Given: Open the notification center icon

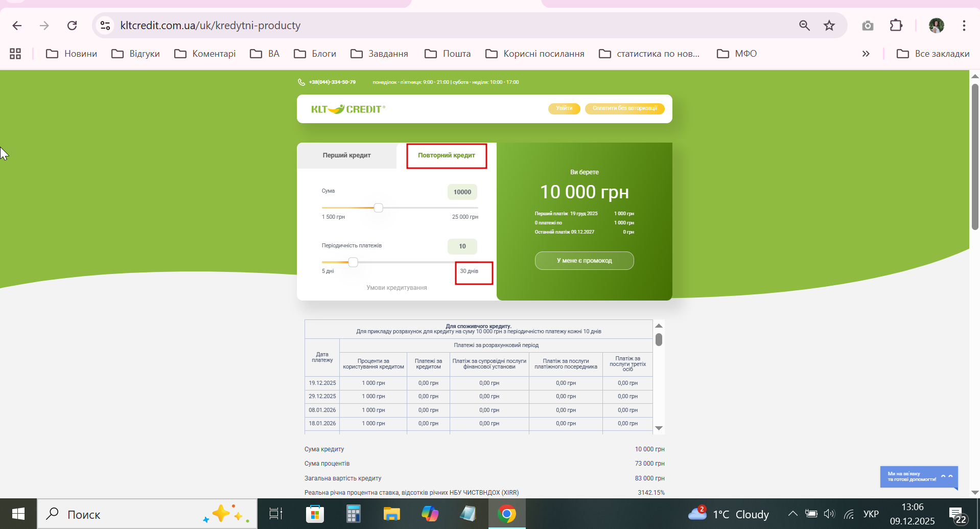Looking at the screenshot, I should (x=957, y=515).
